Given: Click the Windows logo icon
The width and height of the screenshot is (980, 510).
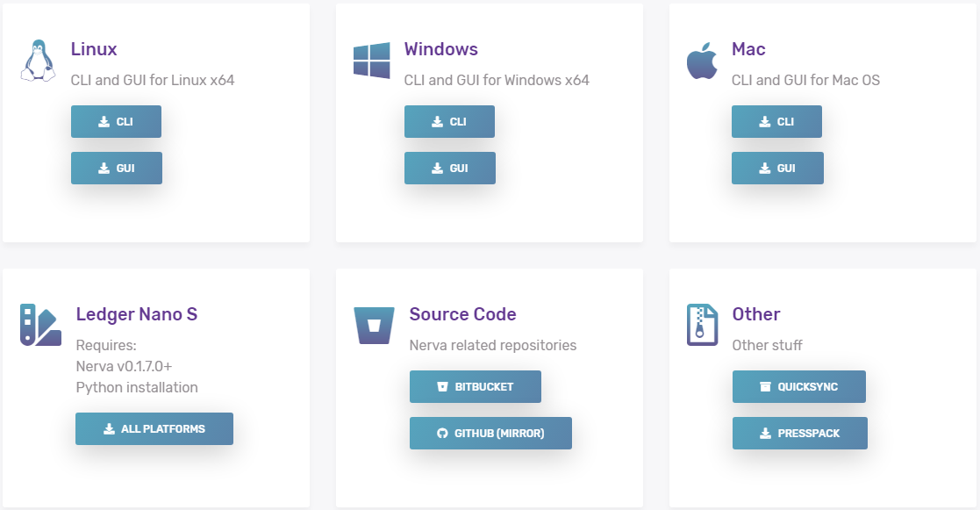Looking at the screenshot, I should click(x=372, y=61).
